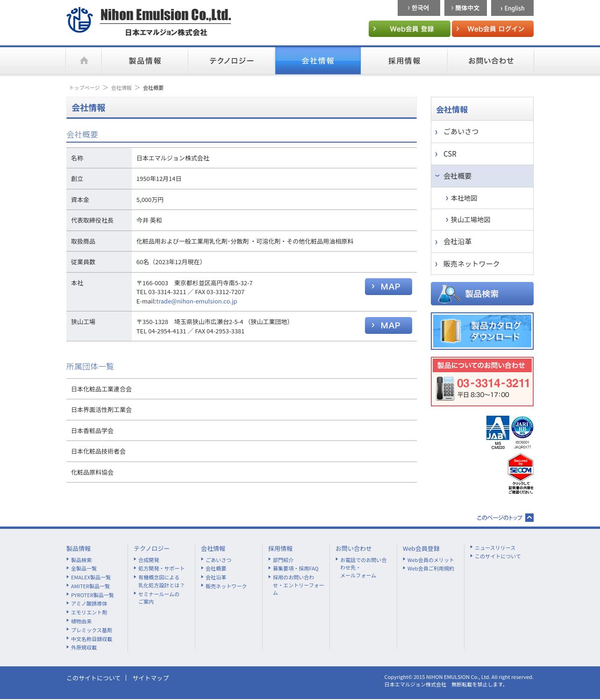Viewport: 600px width, 700px height.
Task: Open 本社地図 sidebar sub-item
Action: [x=482, y=198]
